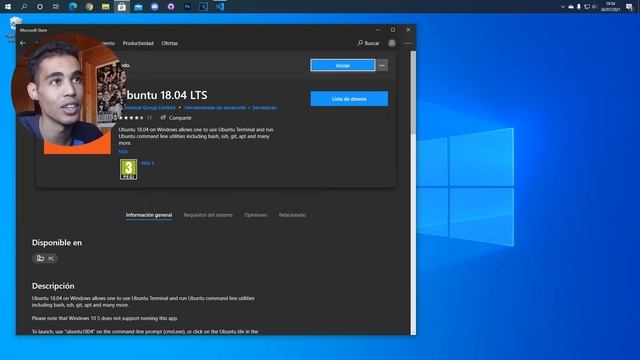640x360 pixels.
Task: Click the Compartir share button
Action: coord(176,118)
